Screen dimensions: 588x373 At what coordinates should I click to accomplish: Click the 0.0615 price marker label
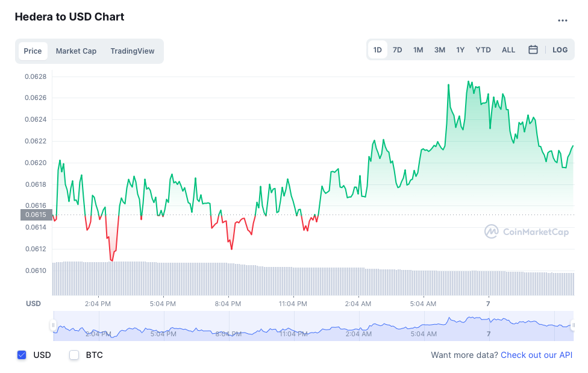(36, 215)
